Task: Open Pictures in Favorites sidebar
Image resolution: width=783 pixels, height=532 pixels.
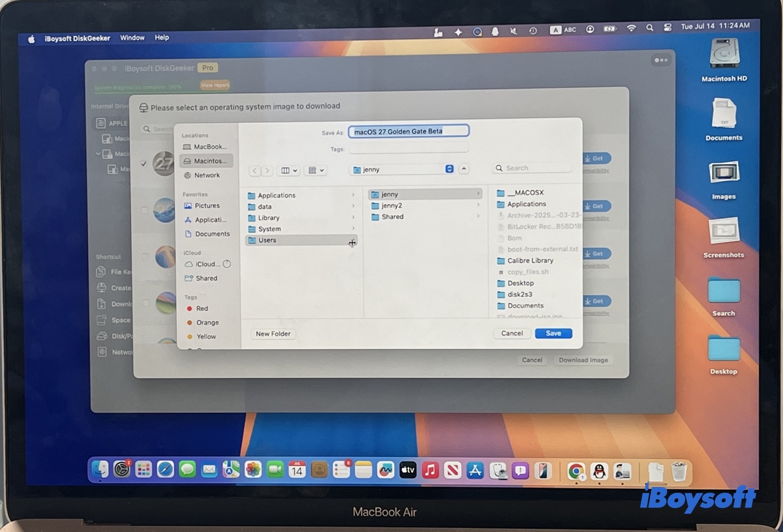Action: coord(203,205)
